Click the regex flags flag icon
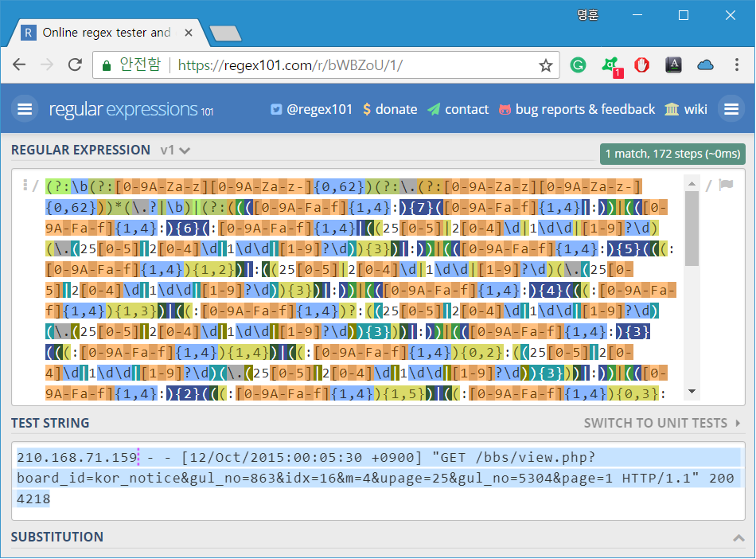This screenshot has height=559, width=756. click(726, 185)
